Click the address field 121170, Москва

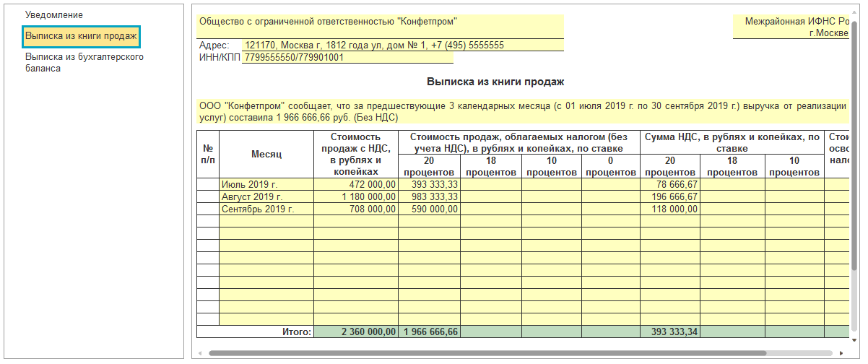(x=403, y=45)
